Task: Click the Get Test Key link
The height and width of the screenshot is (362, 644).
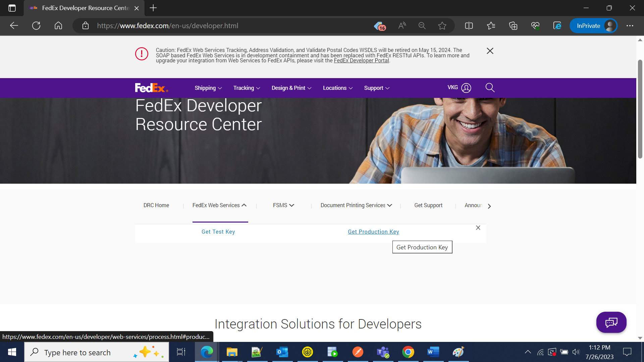Action: click(218, 232)
